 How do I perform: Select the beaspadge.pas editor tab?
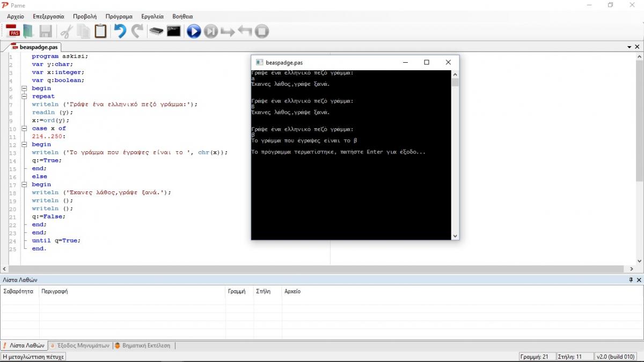(38, 47)
